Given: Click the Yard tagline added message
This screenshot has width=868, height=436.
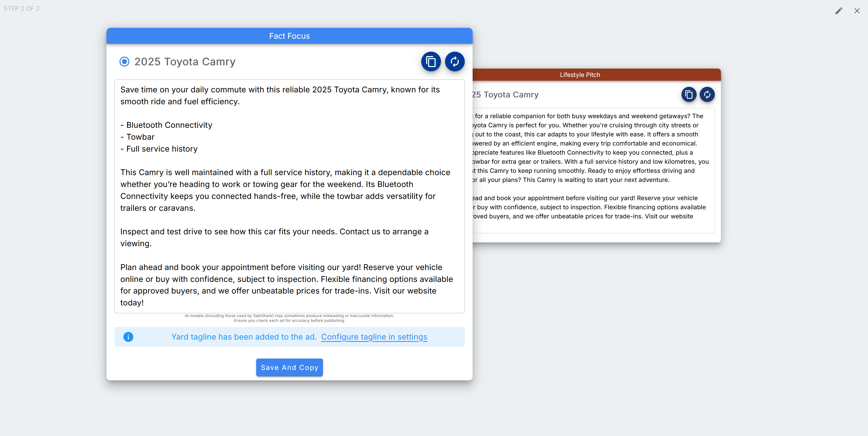Looking at the screenshot, I should click(244, 337).
